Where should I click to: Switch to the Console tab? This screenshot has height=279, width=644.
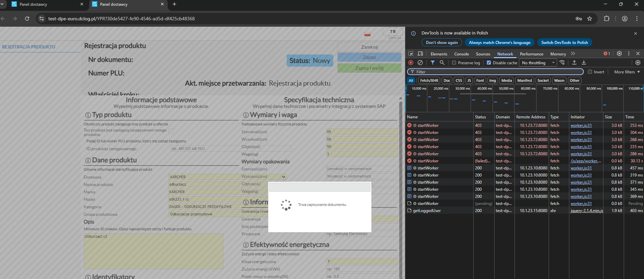click(461, 54)
